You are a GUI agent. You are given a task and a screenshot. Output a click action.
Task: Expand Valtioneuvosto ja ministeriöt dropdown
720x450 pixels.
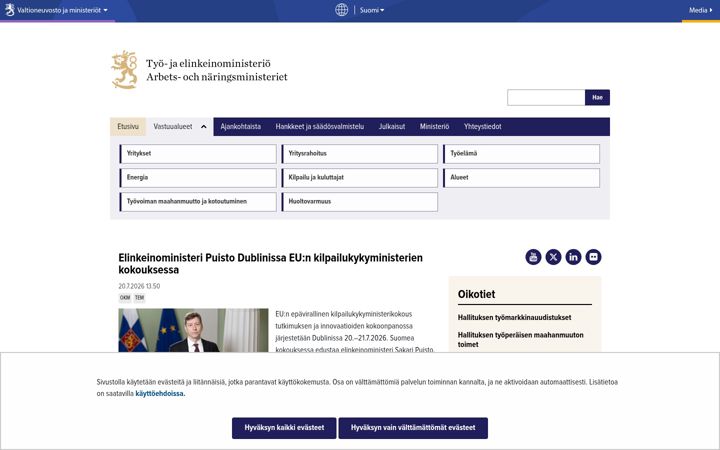pyautogui.click(x=62, y=10)
